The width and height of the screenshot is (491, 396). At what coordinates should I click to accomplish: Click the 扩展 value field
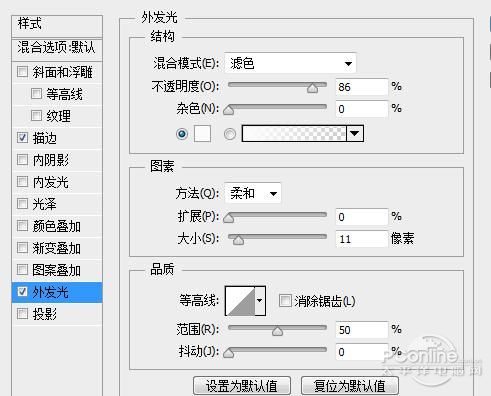[x=362, y=217]
